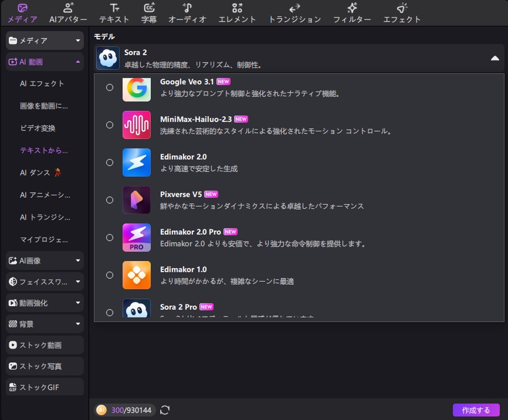The height and width of the screenshot is (420, 508).
Task: Select the テキスト tool
Action: coord(113,13)
